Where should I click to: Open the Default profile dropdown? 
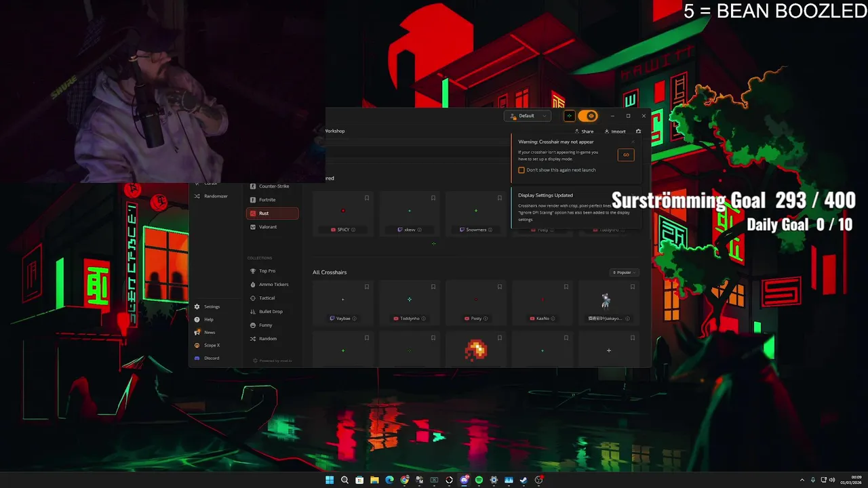click(528, 116)
